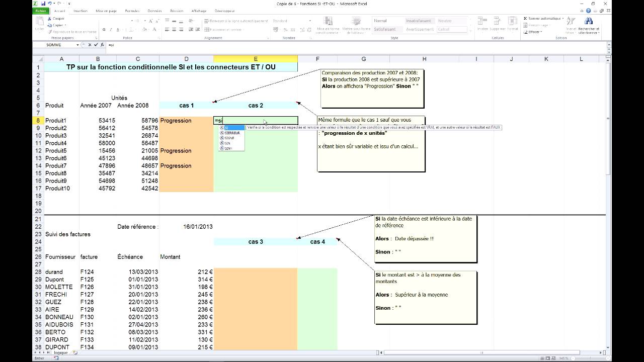Open the Fichier tab

[x=40, y=11]
